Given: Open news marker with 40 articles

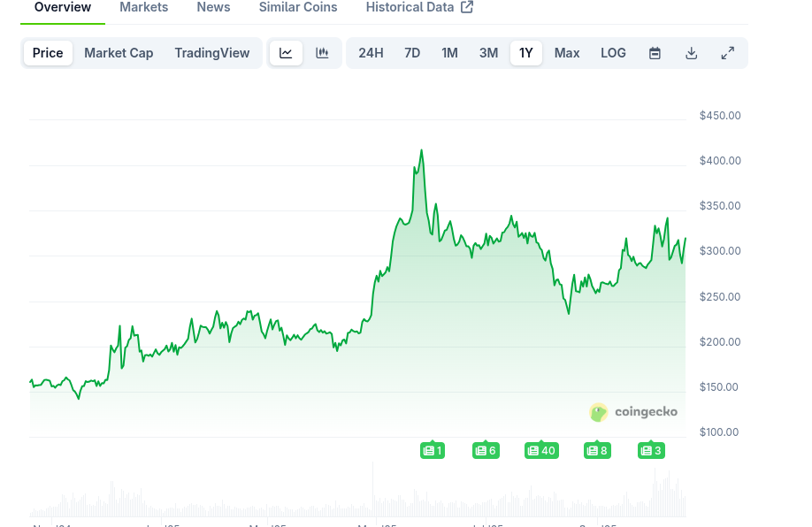Looking at the screenshot, I should coord(541,450).
